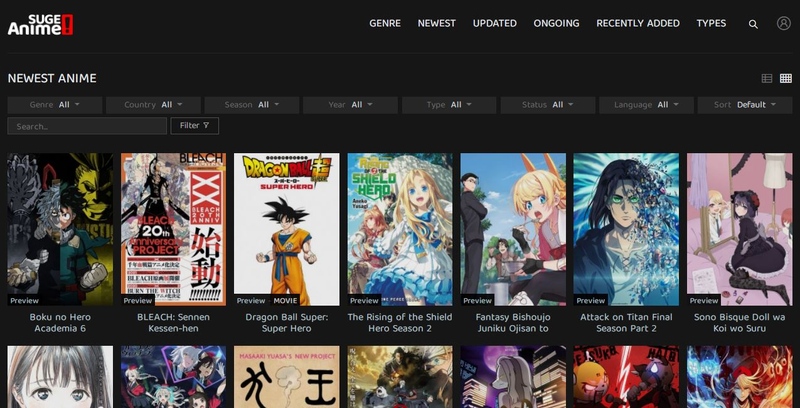Select the Dragon Ball Super poster thumbnail

286,229
